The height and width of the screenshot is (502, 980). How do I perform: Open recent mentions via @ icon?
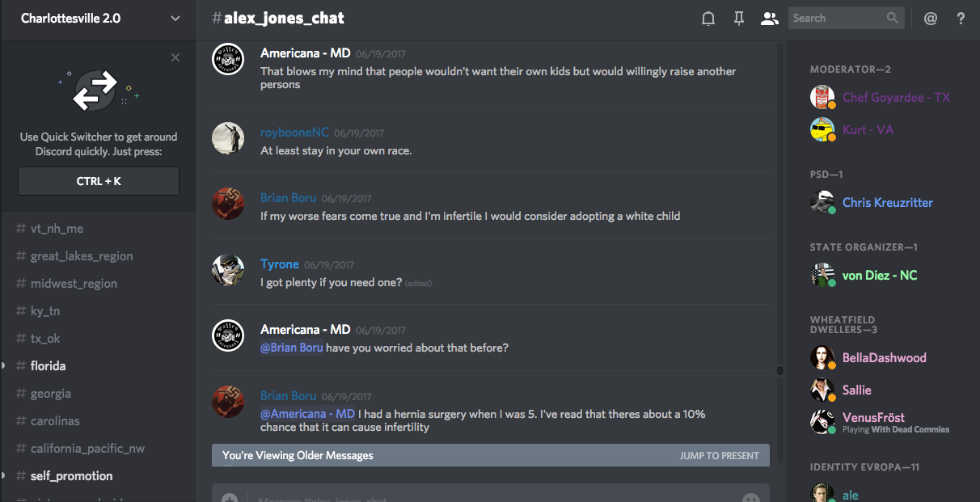click(931, 18)
